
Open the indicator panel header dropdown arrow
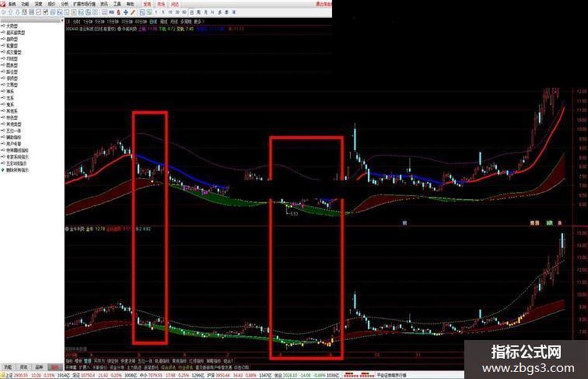click(62, 21)
